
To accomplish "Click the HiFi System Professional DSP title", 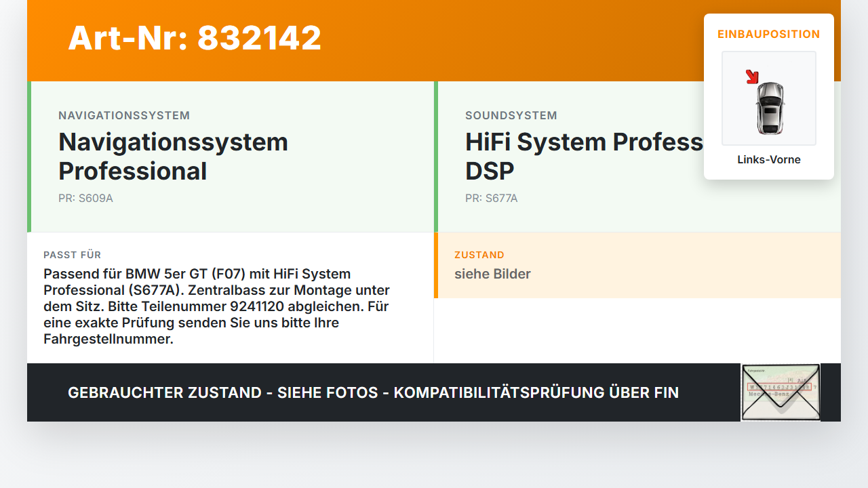I will (585, 157).
